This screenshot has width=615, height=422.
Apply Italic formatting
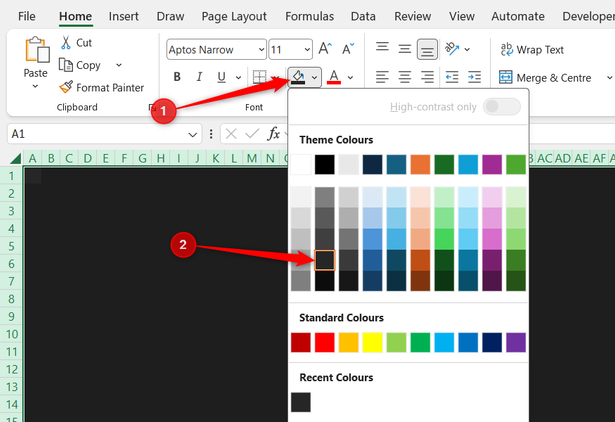[x=199, y=77]
